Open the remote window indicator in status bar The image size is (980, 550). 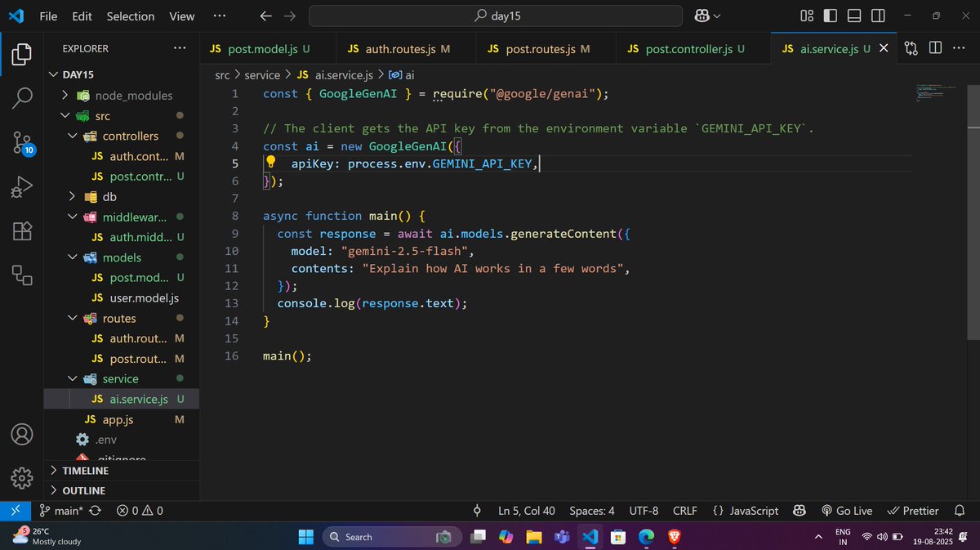16,511
